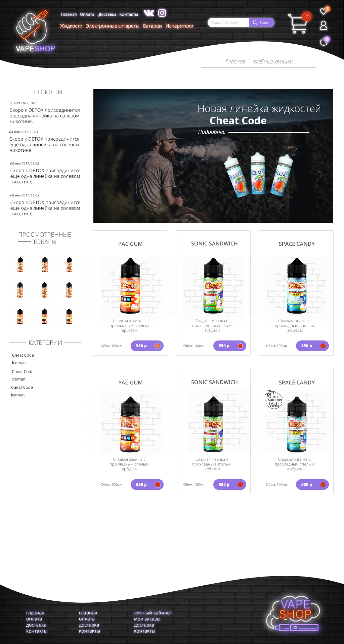Open the VK social network icon
Image resolution: width=344 pixels, height=644 pixels.
pyautogui.click(x=149, y=13)
